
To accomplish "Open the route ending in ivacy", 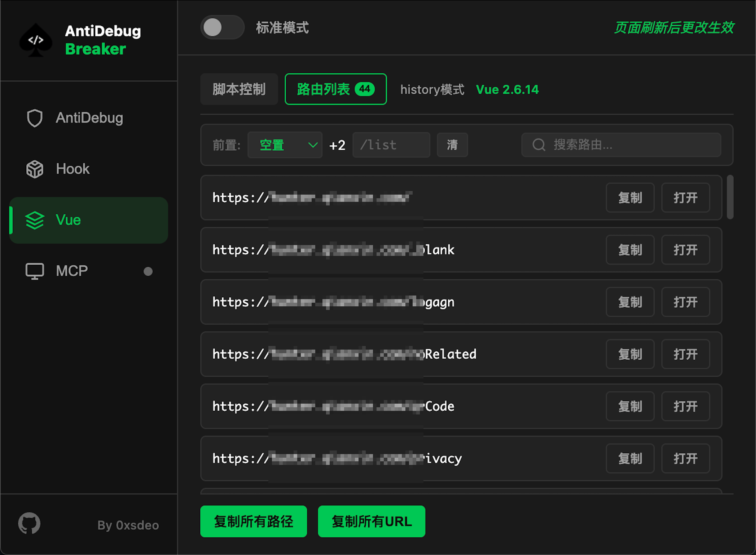I will pos(686,458).
